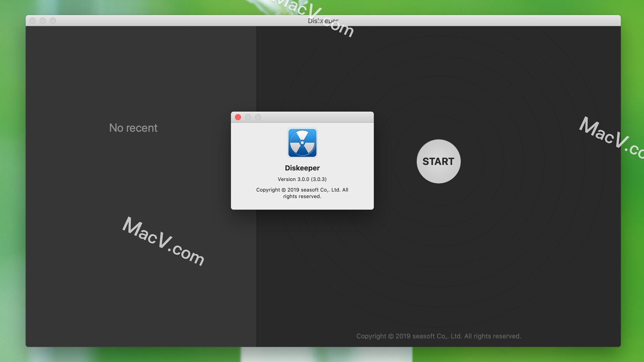Click the 'Diskeeper' name in About dialog
The image size is (644, 362).
(302, 168)
